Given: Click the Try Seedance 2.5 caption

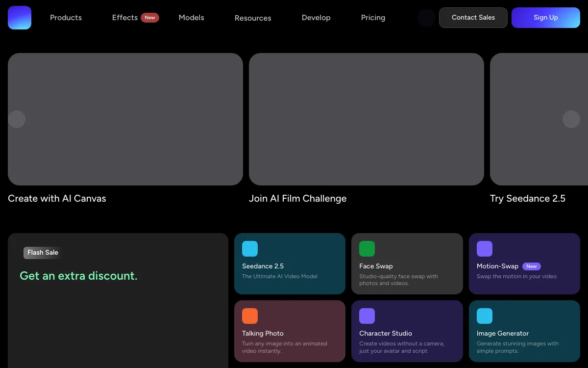Looking at the screenshot, I should point(528,199).
